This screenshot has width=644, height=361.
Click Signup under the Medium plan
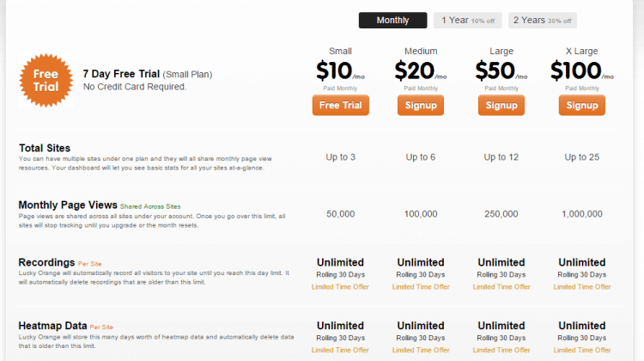point(421,105)
